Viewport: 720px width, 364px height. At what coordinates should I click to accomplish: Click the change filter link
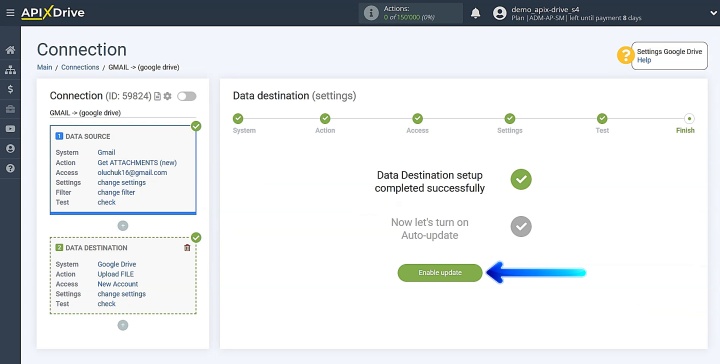(x=116, y=192)
